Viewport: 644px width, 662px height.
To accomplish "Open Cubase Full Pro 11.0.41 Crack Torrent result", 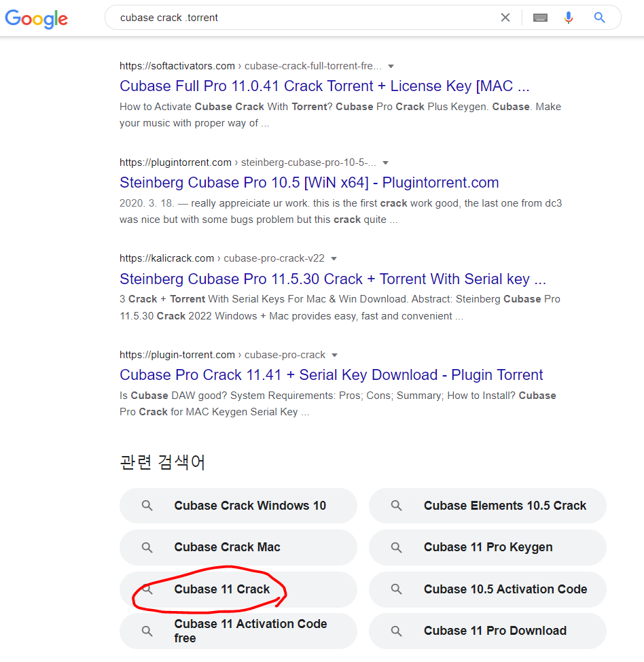I will point(324,86).
